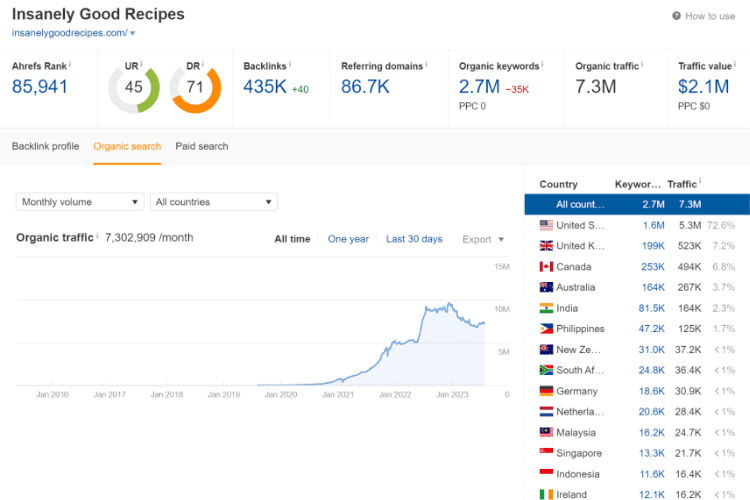Click the Netherlands flag icon
750x500 pixels.
546,411
